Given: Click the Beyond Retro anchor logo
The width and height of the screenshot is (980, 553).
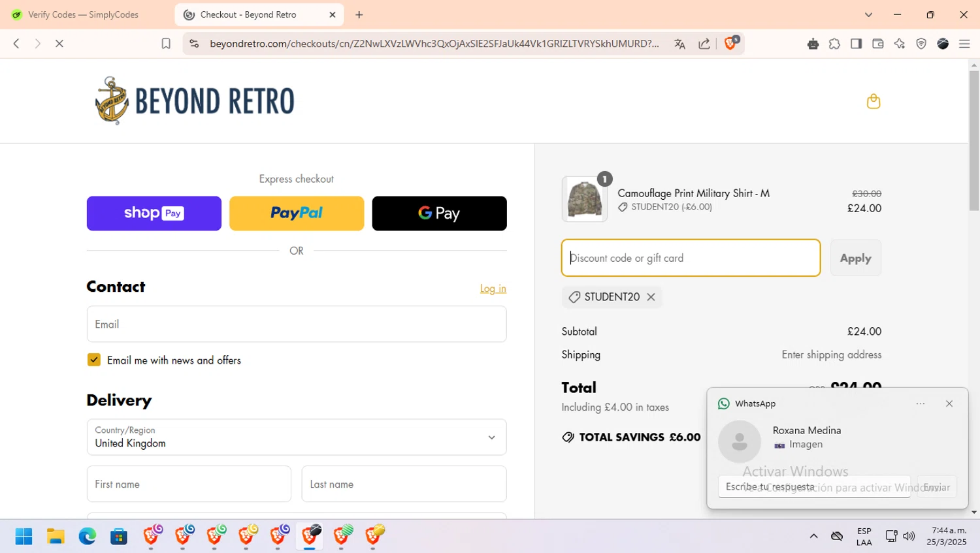Looking at the screenshot, I should 195,101.
